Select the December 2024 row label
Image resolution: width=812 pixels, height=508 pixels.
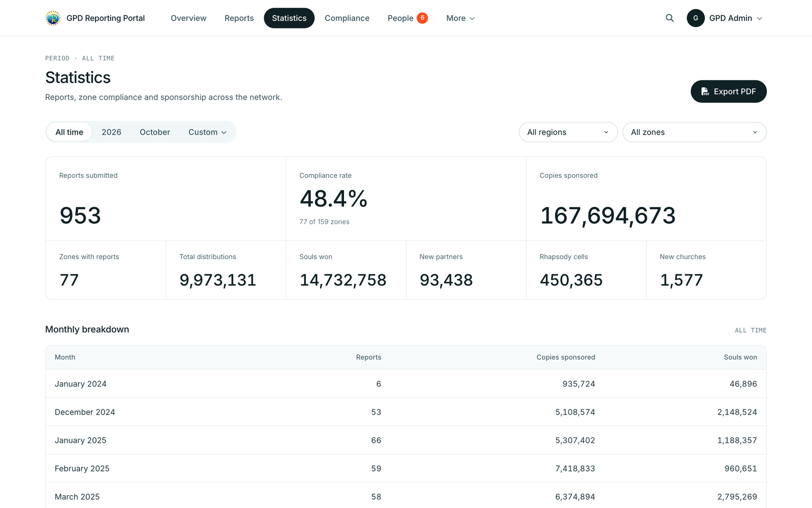tap(85, 412)
